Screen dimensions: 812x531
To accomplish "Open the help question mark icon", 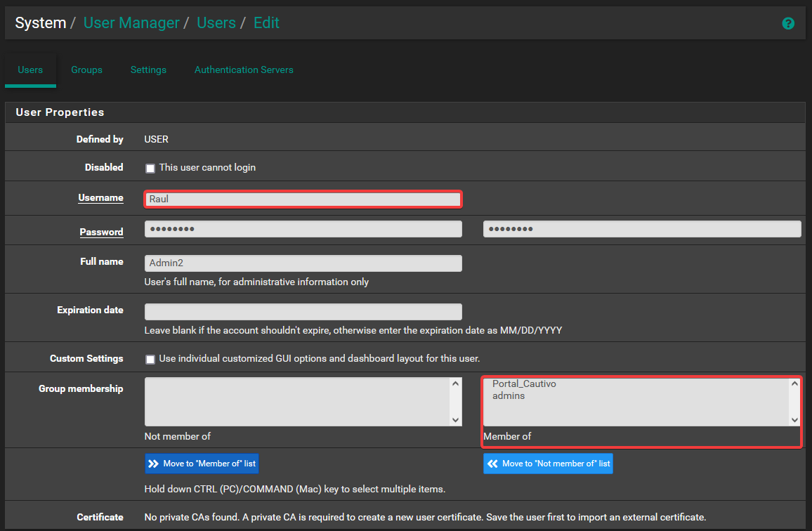I will (788, 23).
